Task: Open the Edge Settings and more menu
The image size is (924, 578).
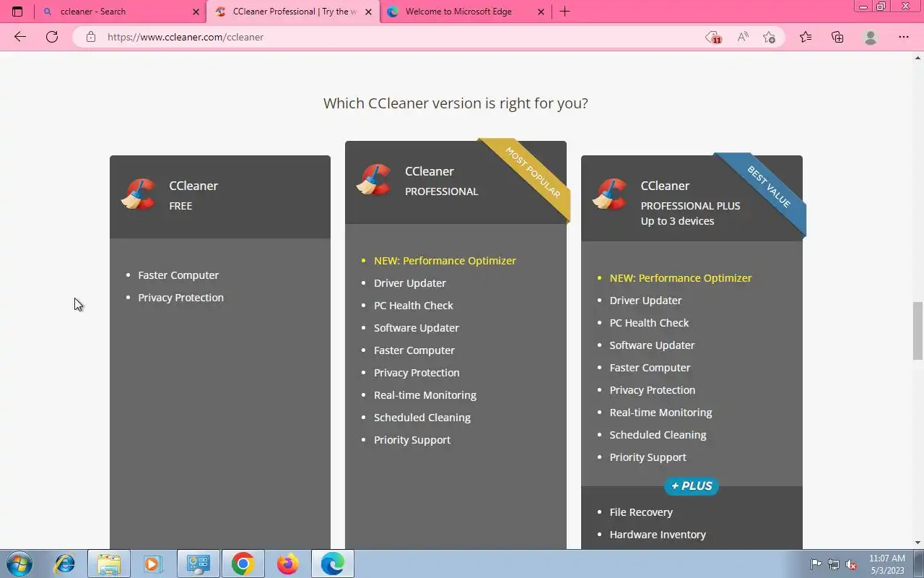Action: click(x=904, y=37)
